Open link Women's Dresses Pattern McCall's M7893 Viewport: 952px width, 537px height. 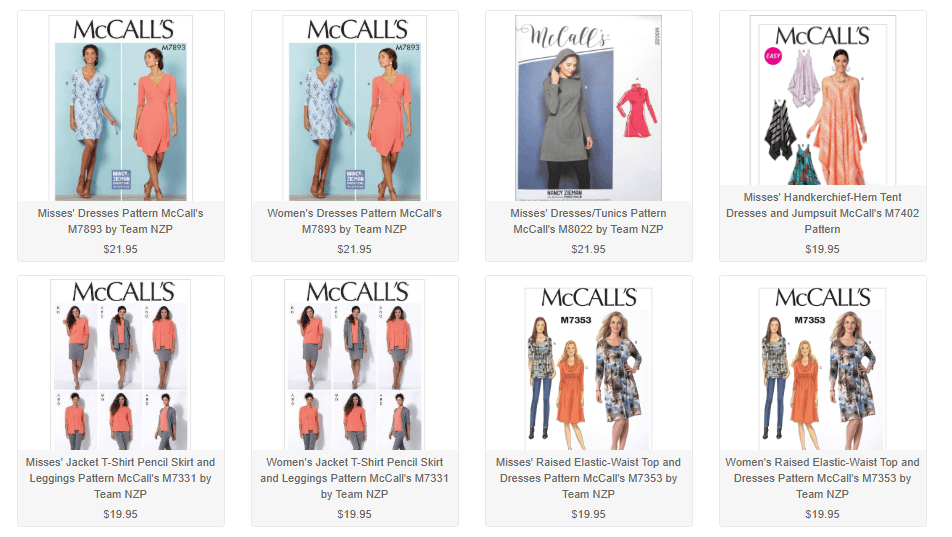(355, 221)
